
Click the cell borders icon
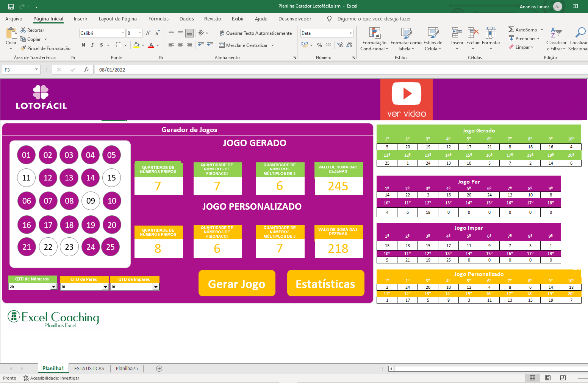pyautogui.click(x=119, y=45)
